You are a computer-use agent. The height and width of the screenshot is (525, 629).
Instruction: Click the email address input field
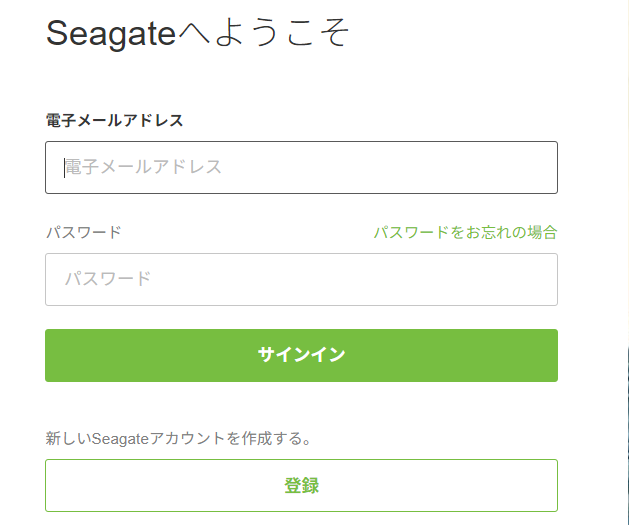pyautogui.click(x=301, y=167)
